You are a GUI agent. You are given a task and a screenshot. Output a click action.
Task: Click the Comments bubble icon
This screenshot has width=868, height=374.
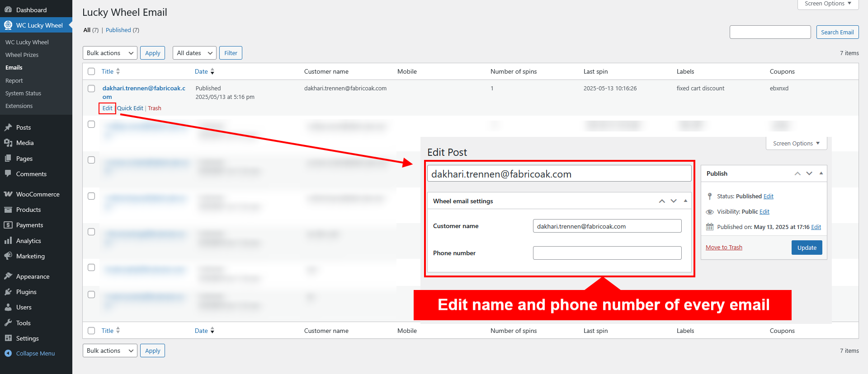click(x=8, y=174)
